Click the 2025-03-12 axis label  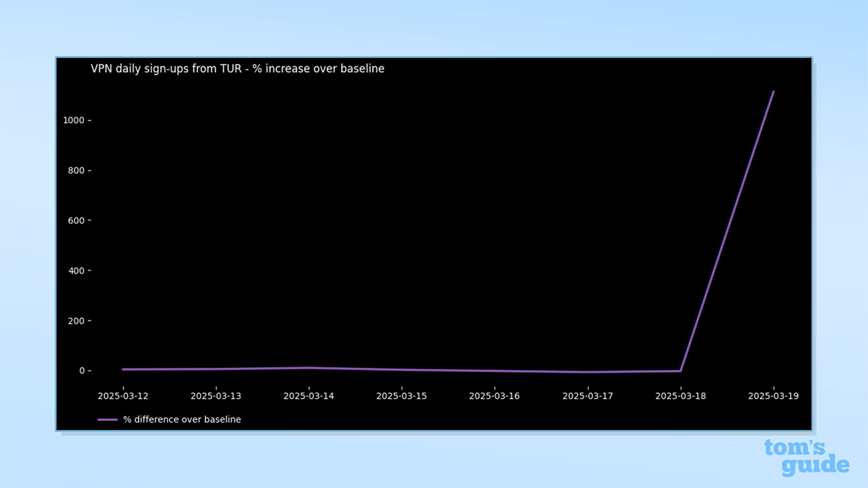(123, 396)
